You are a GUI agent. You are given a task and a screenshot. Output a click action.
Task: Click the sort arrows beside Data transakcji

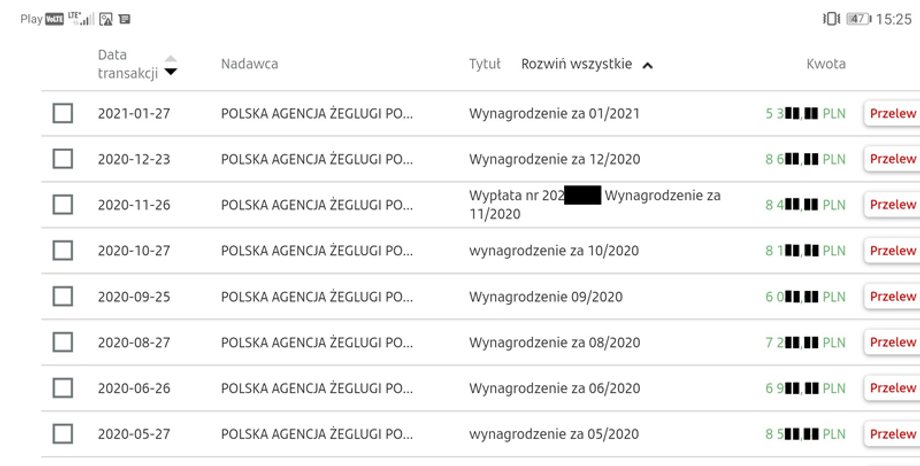point(170,65)
